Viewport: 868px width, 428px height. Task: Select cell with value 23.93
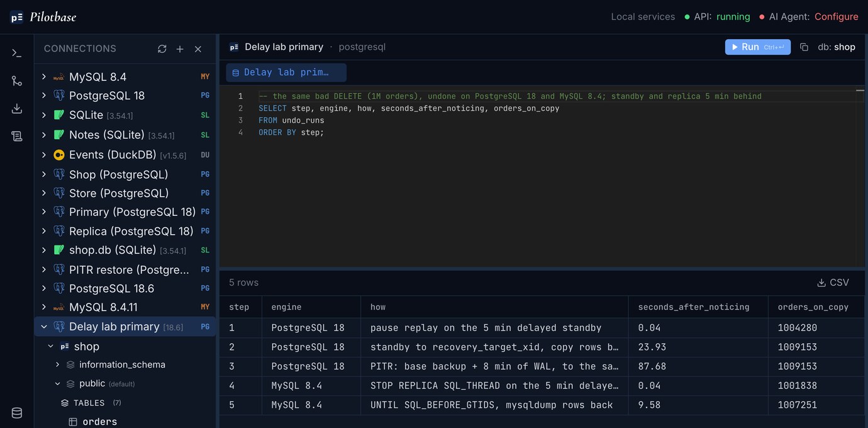coord(698,347)
